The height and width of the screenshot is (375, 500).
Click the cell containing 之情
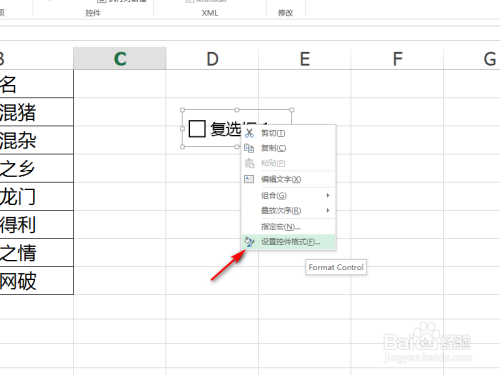(x=36, y=252)
